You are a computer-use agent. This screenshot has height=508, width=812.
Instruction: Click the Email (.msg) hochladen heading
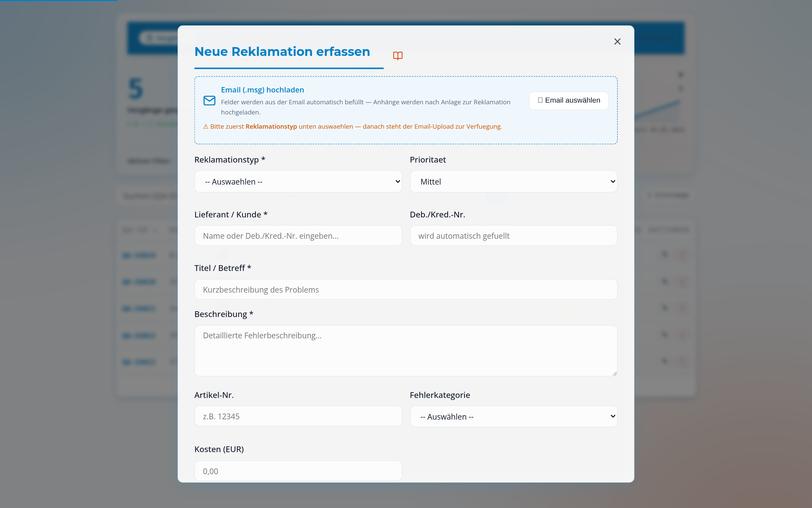(263, 90)
